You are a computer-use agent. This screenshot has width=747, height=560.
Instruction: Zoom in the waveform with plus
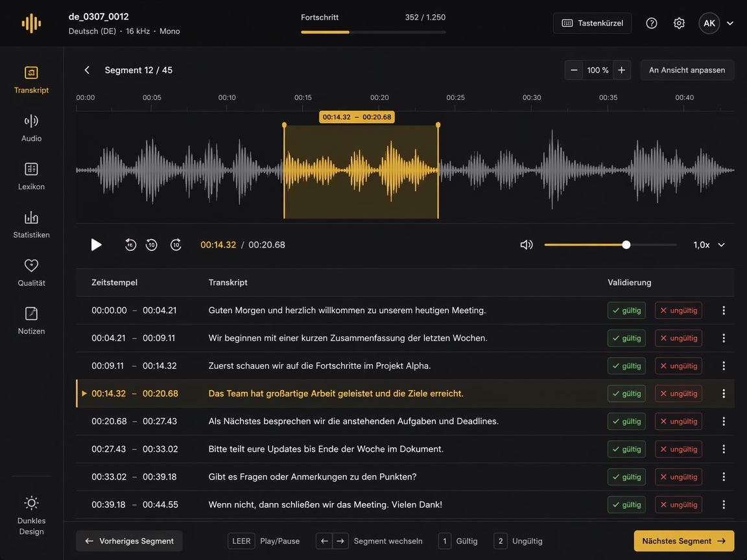tap(621, 70)
